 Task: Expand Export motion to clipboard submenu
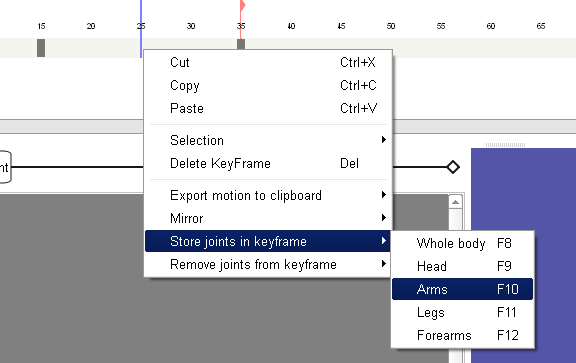(x=268, y=195)
